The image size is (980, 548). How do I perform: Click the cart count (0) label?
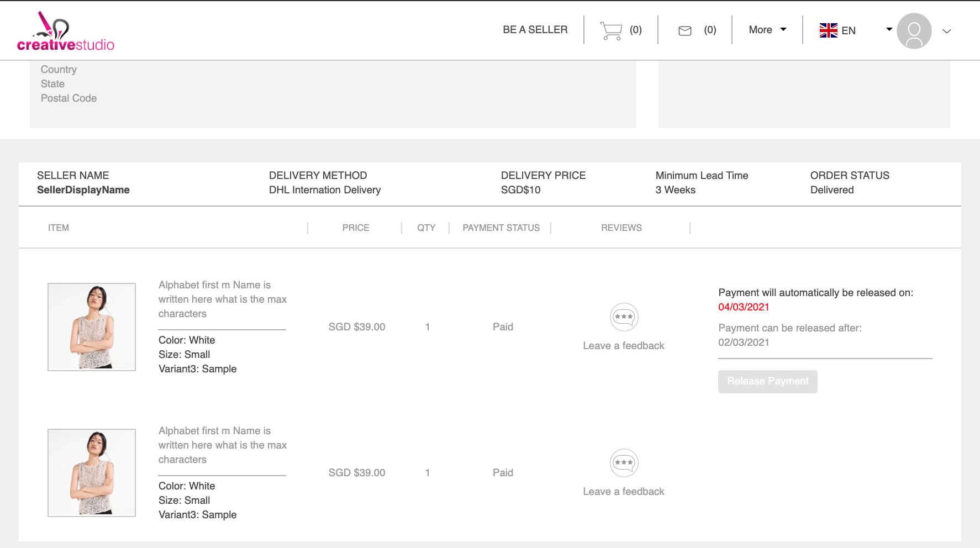click(635, 30)
